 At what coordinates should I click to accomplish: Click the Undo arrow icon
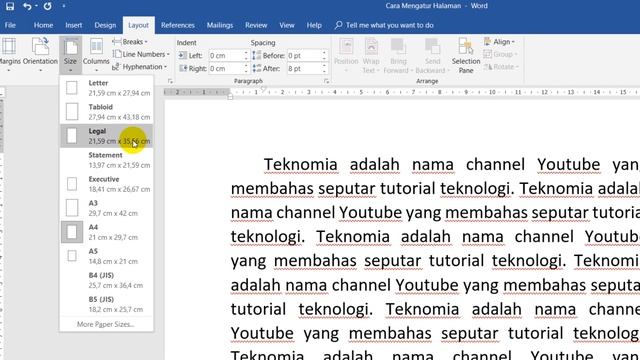27,6
